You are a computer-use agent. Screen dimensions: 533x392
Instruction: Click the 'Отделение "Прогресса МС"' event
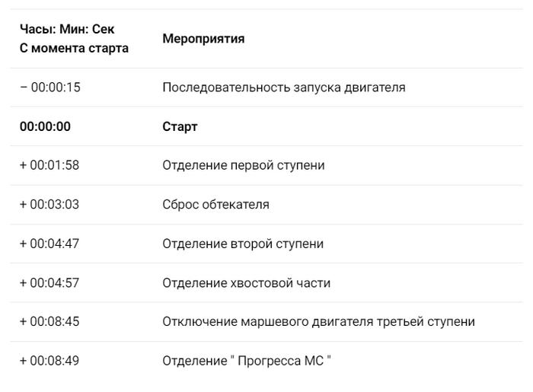[247, 361]
